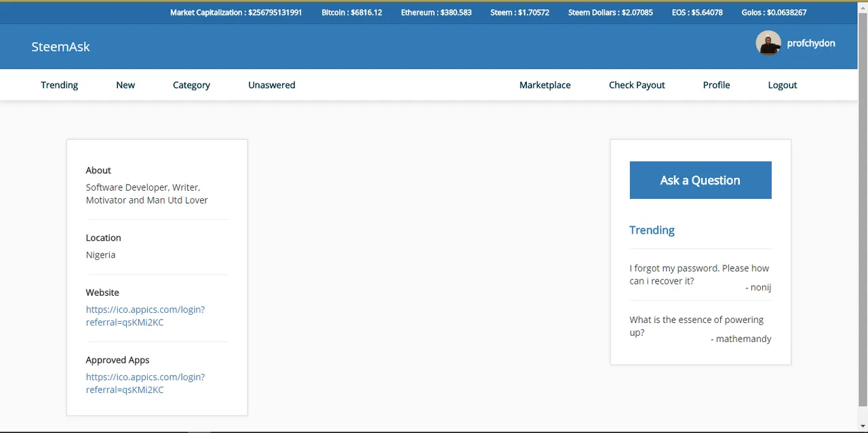Open the SteemAsk home logo
Viewport: 868px width, 433px height.
click(60, 47)
